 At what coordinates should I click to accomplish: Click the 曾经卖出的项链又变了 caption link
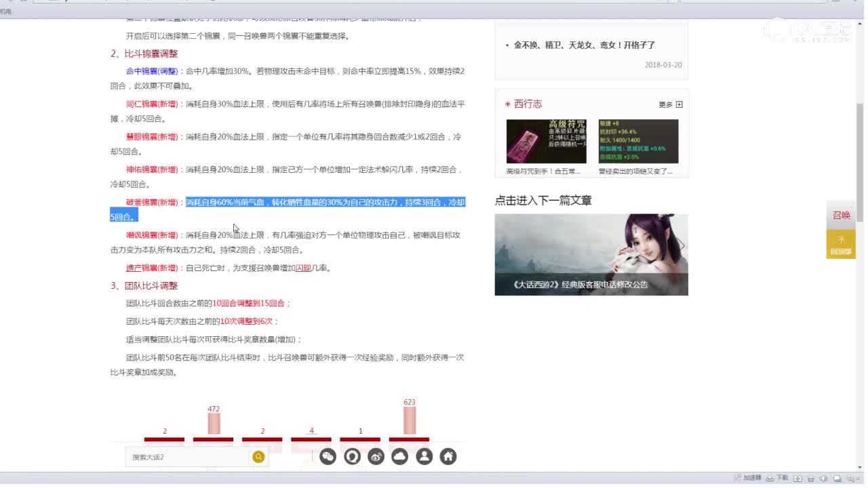tap(635, 171)
